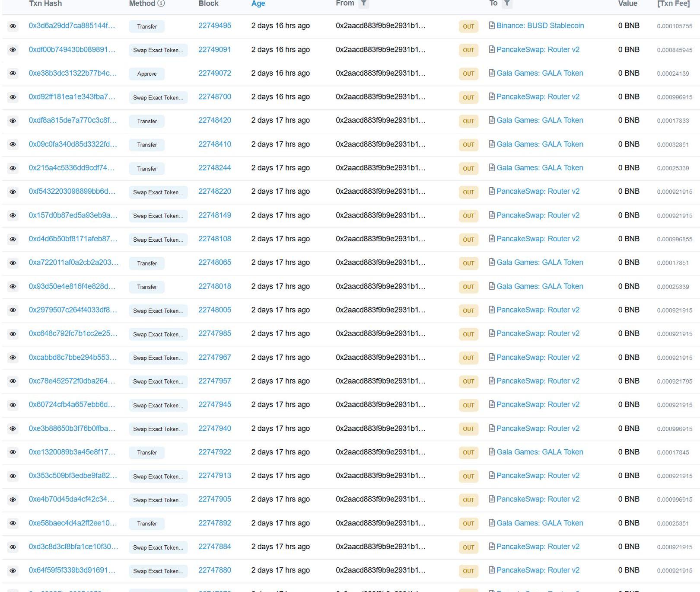This screenshot has width=700, height=592.
Task: Open Gala Games: GALA Token at block 22747892
Action: (x=540, y=523)
